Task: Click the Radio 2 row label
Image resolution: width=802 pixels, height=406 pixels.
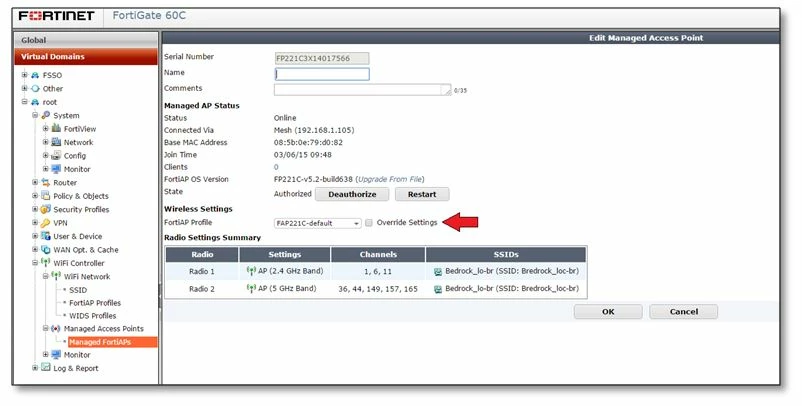Action: pyautogui.click(x=202, y=289)
